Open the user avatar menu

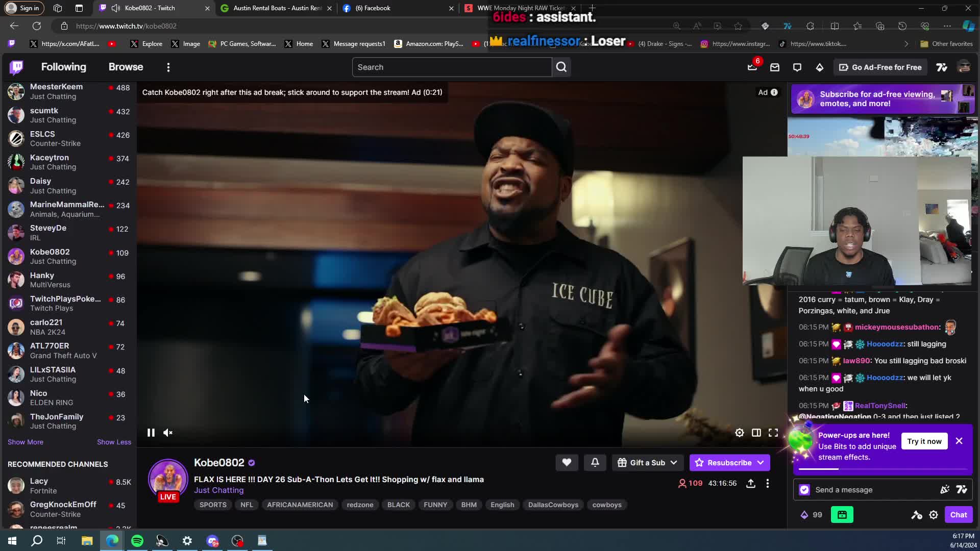click(964, 67)
